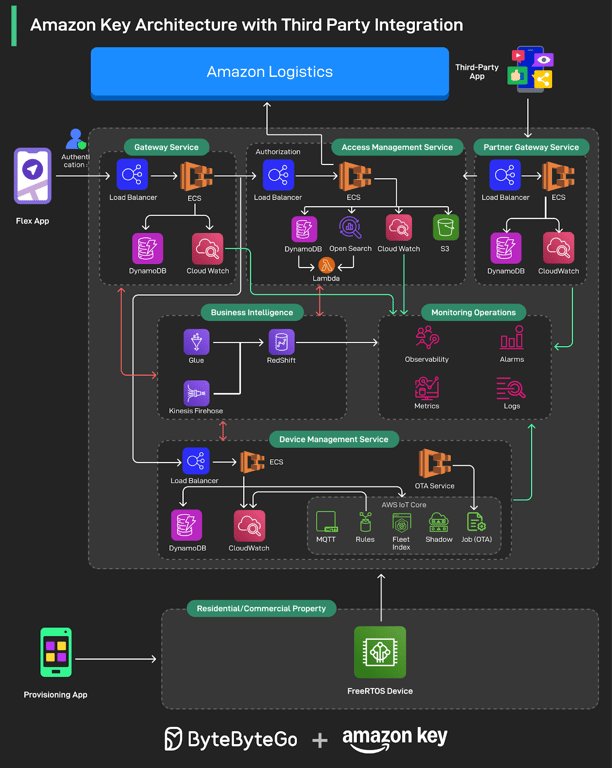Click the Amazon Logistics blue box
Viewport: 612px width, 768px height.
tap(270, 73)
